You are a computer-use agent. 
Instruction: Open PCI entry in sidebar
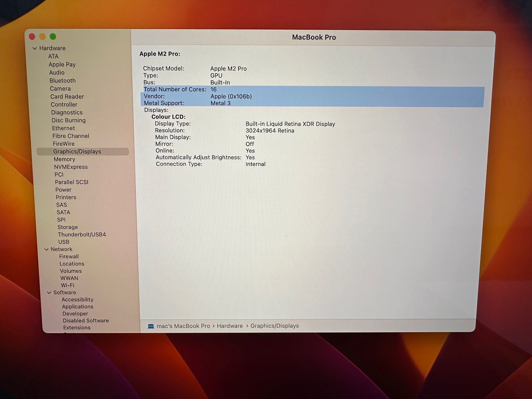[59, 174]
